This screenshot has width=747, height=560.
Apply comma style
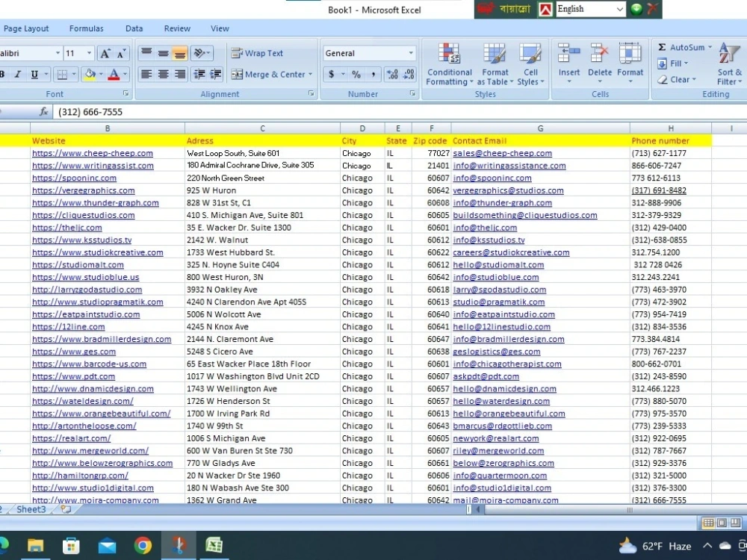[x=373, y=74]
